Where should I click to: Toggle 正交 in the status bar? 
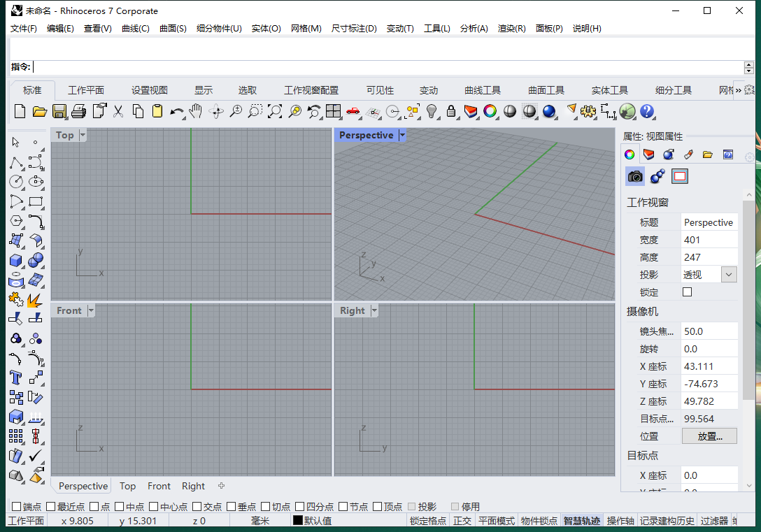point(462,521)
